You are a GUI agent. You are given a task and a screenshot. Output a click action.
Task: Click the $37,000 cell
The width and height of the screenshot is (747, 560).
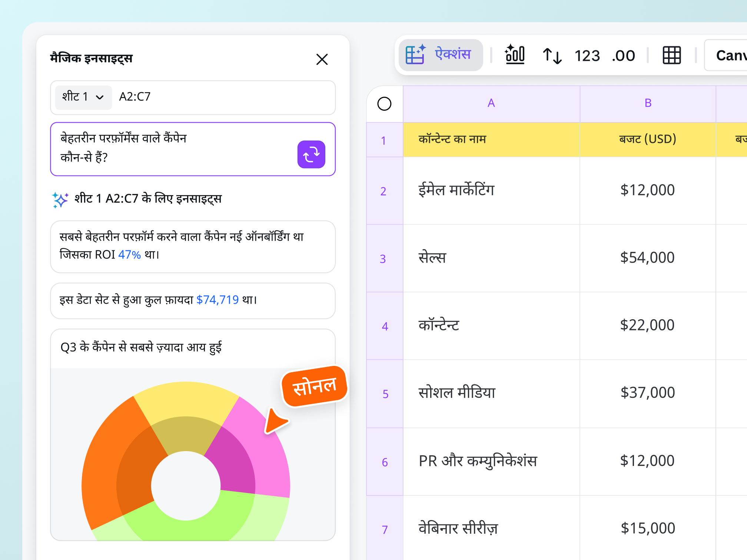pos(648,394)
